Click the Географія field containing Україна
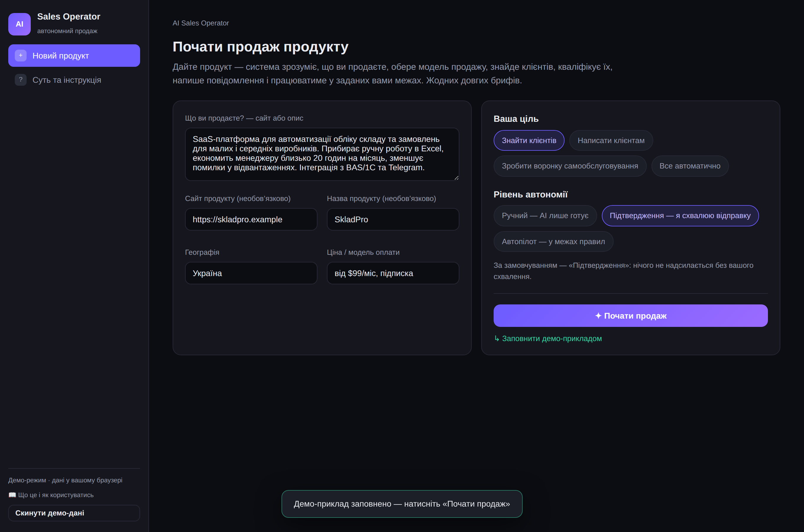Screen dimensions: 804x532 (251, 273)
